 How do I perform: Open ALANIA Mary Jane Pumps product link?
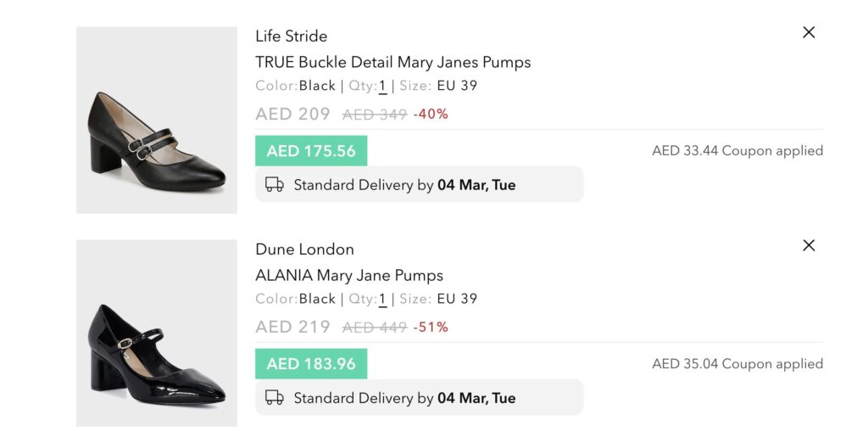(349, 275)
